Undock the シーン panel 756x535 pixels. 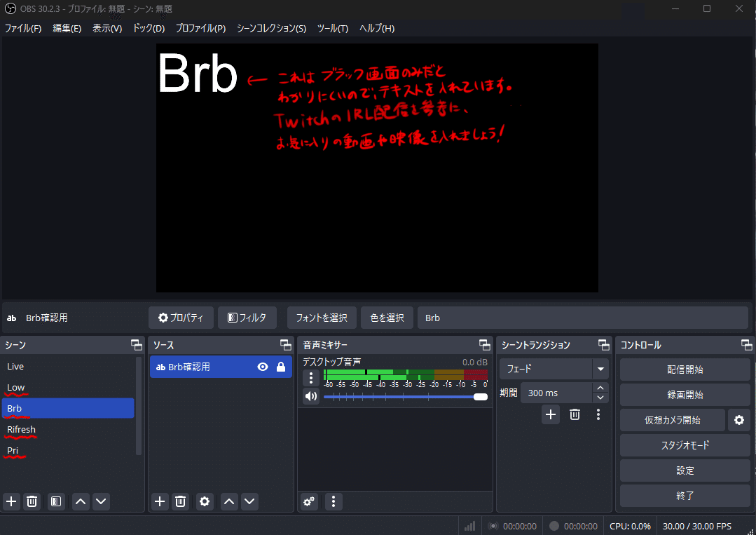[x=137, y=345]
